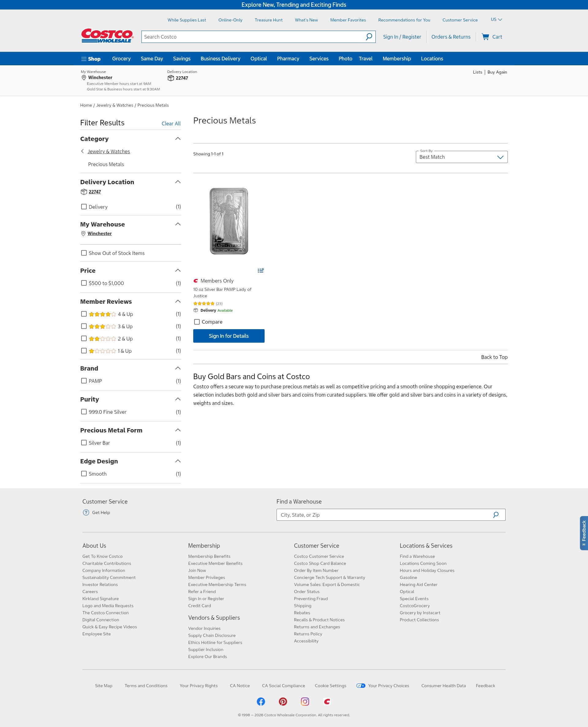The width and height of the screenshot is (588, 727).
Task: Click the search magnifier icon
Action: click(x=369, y=36)
